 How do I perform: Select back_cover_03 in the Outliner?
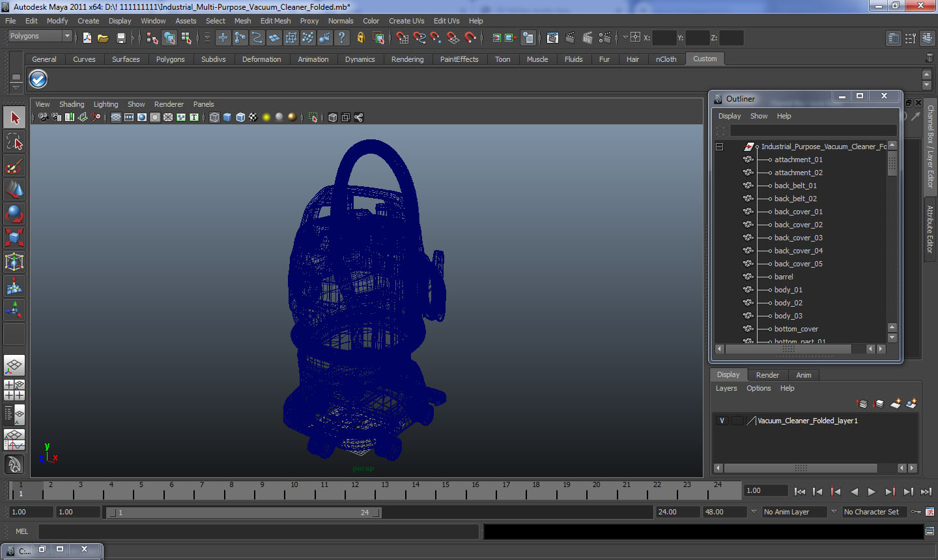pos(799,238)
